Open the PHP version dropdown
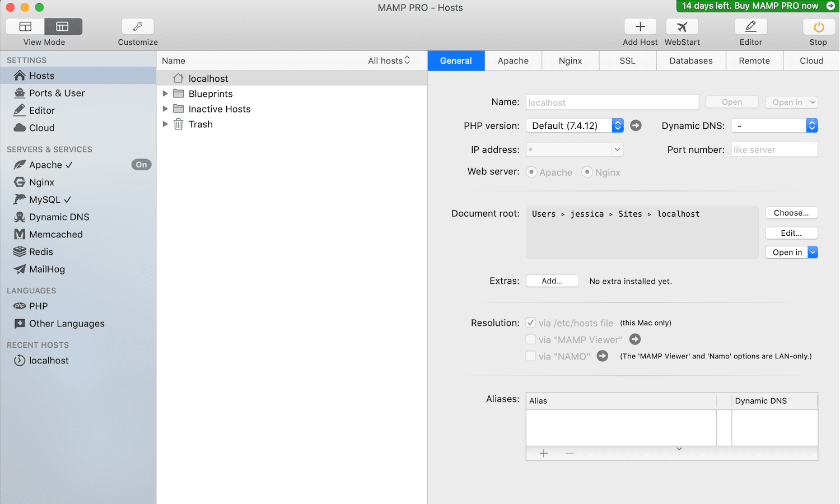 point(617,125)
